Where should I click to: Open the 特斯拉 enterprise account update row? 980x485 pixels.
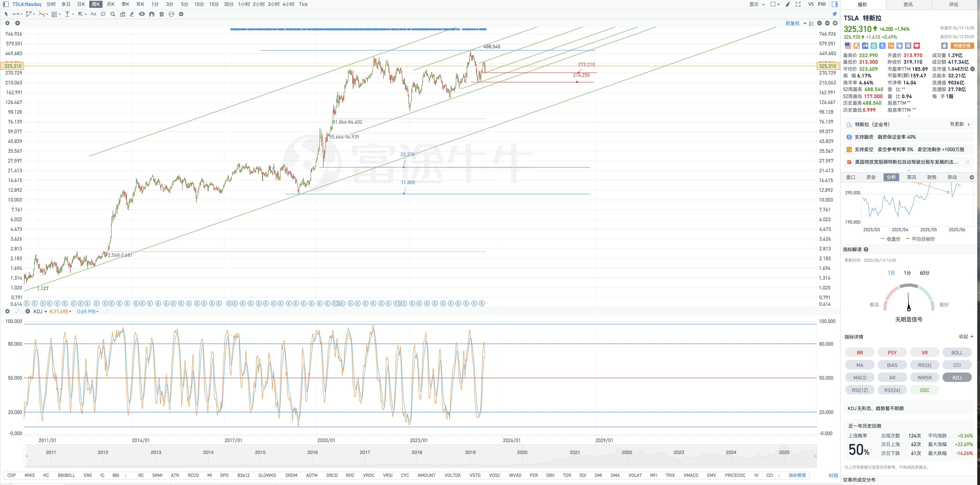pos(909,124)
